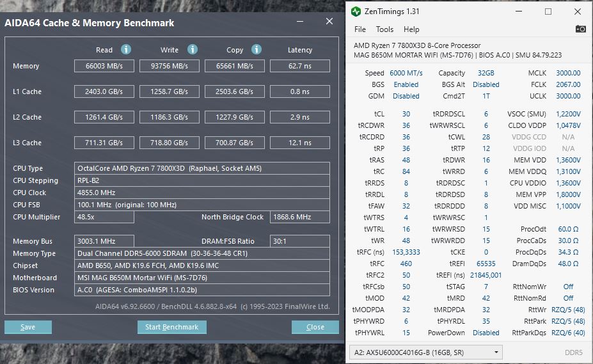Viewport: 593px width, 364px height.
Task: Select the Memory Copy value 65661 MB/s
Action: 235,66
